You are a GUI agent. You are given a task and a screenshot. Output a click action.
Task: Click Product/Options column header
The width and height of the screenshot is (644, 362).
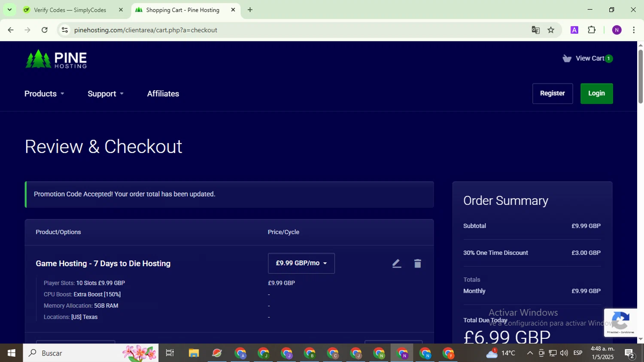pos(58,232)
